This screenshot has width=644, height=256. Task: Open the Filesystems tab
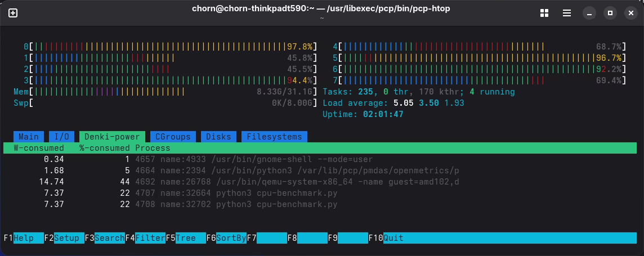274,137
